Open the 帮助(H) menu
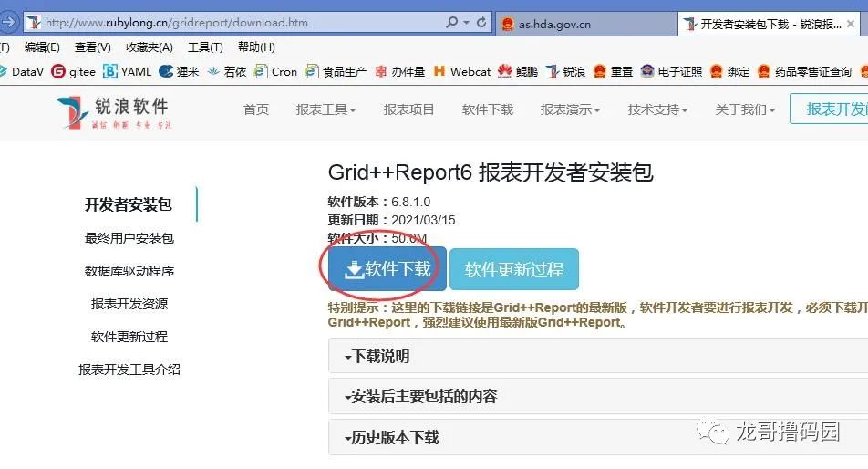 click(256, 47)
